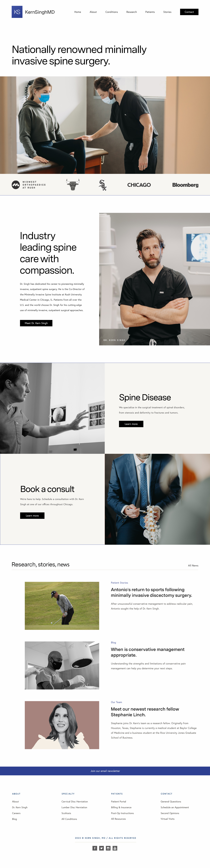Open the Twitter icon in footer
The height and width of the screenshot is (868, 210).
tap(102, 848)
